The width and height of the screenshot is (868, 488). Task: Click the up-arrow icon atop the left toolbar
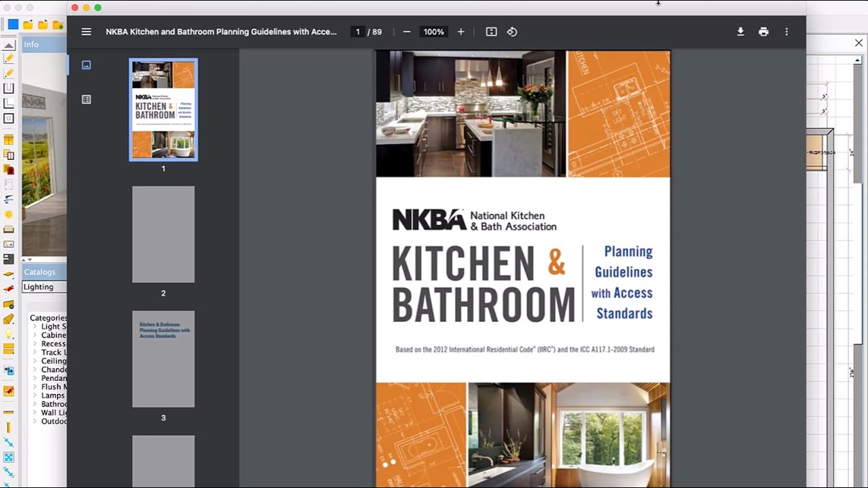click(9, 45)
